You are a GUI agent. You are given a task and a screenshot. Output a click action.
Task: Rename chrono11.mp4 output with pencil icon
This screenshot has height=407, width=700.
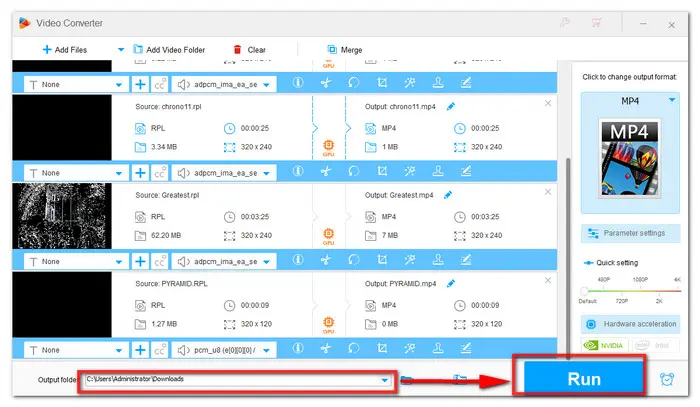pos(451,105)
